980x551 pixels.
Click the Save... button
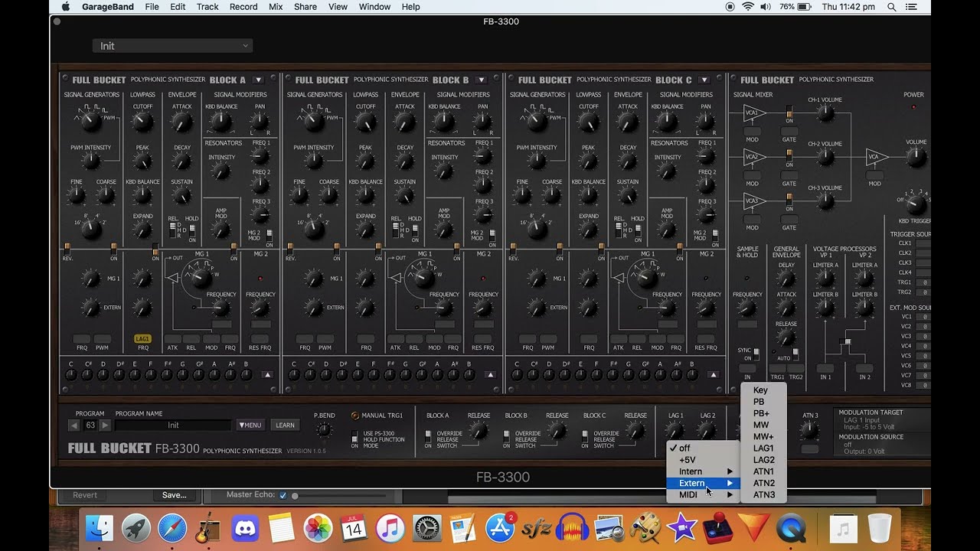[x=174, y=495]
